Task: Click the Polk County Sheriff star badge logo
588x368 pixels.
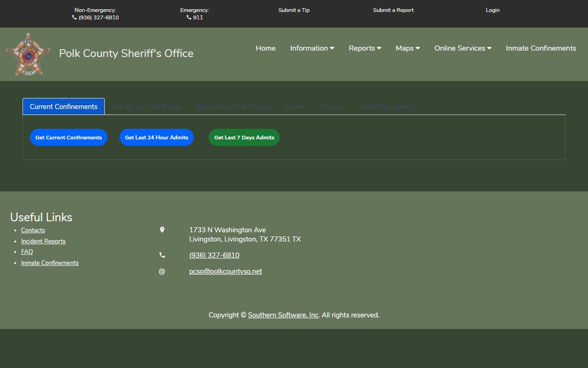Action: (x=28, y=54)
